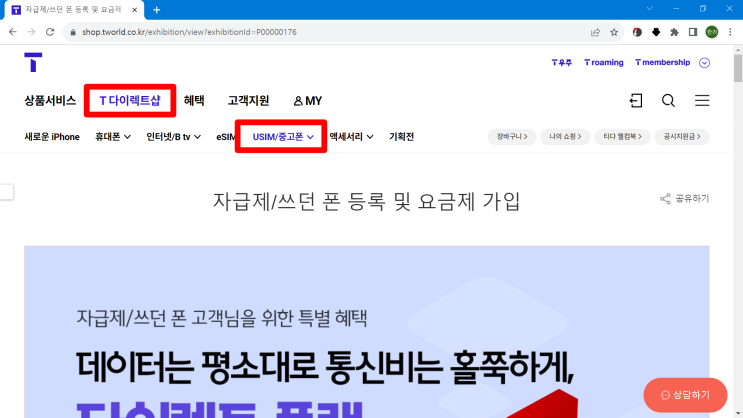
Task: Click the 공유하기 share button
Action: click(685, 199)
